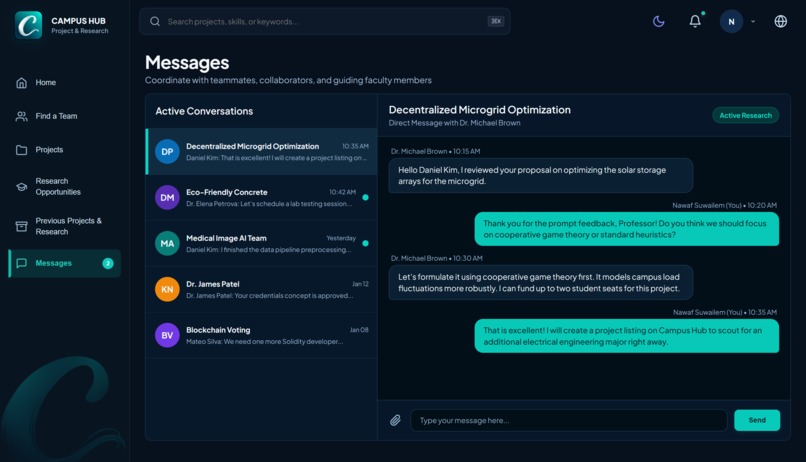Click the Yesterday timestamp in conversation list
Viewport: 806px width, 462px height.
pos(341,238)
